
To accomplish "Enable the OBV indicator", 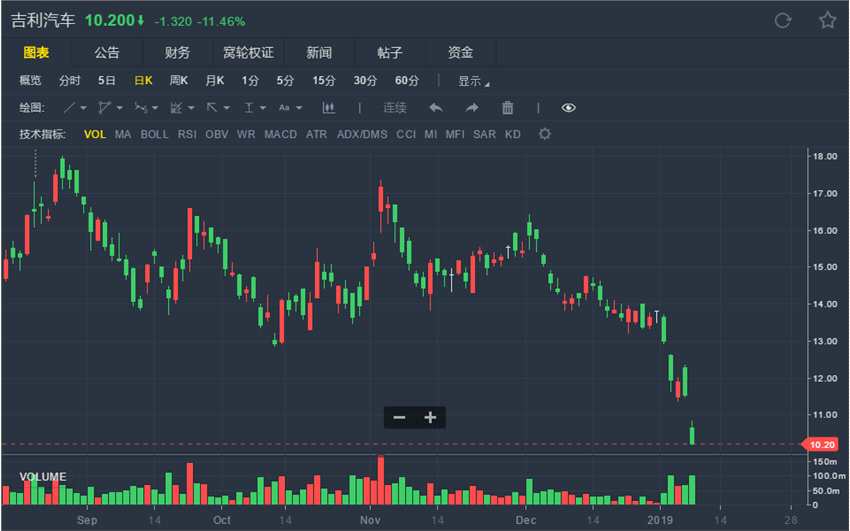I will click(217, 134).
